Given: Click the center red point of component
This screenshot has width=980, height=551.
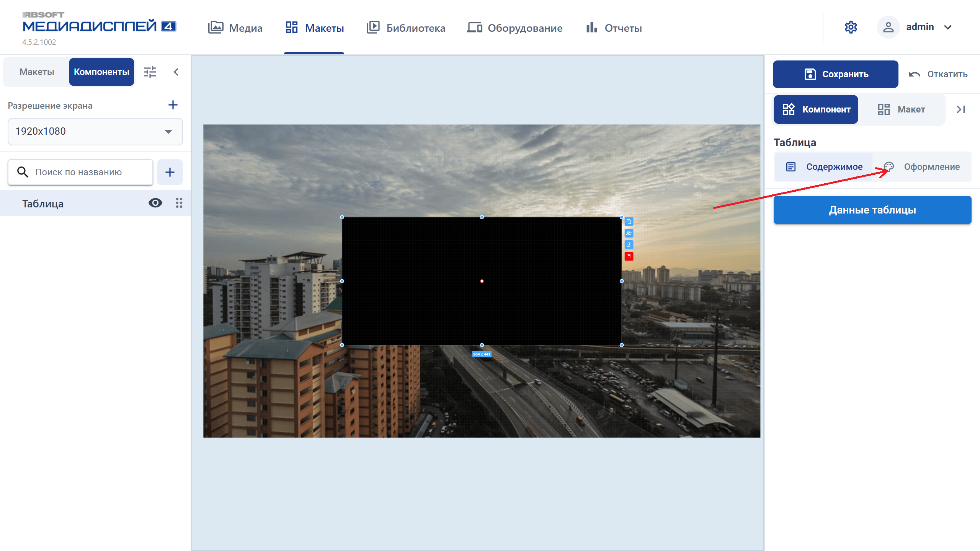Looking at the screenshot, I should click(482, 281).
